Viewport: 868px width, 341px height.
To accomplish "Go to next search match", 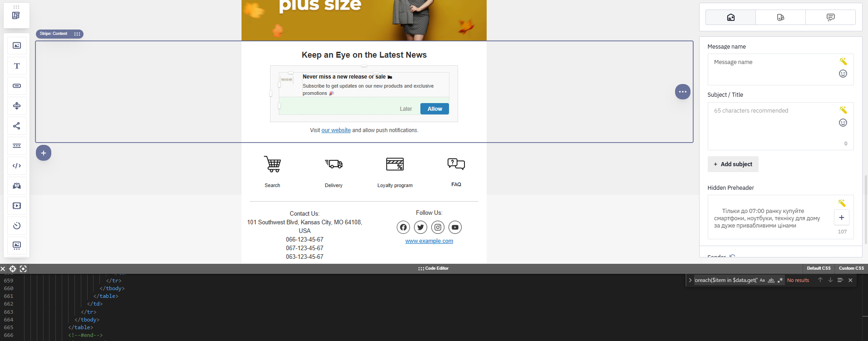I will pos(830,280).
